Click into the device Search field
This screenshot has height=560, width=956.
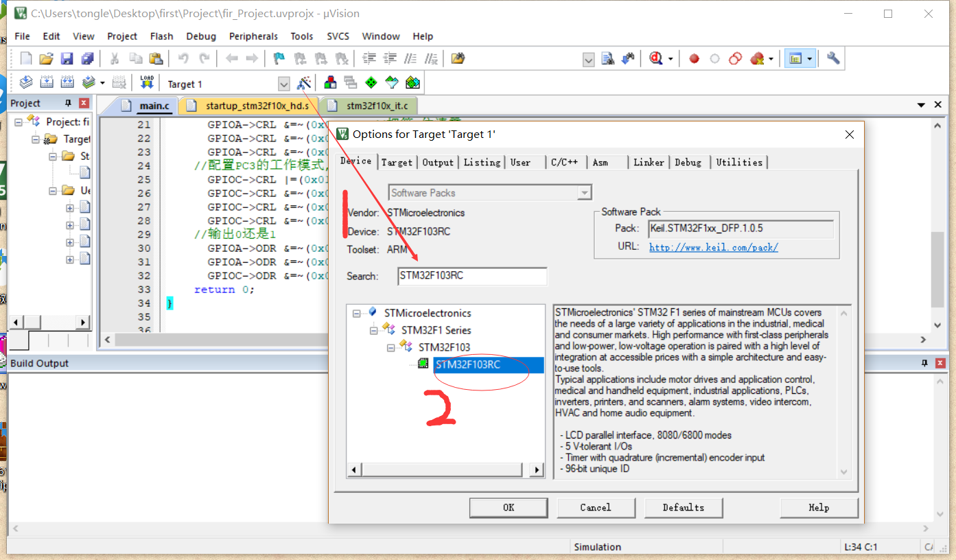472,277
